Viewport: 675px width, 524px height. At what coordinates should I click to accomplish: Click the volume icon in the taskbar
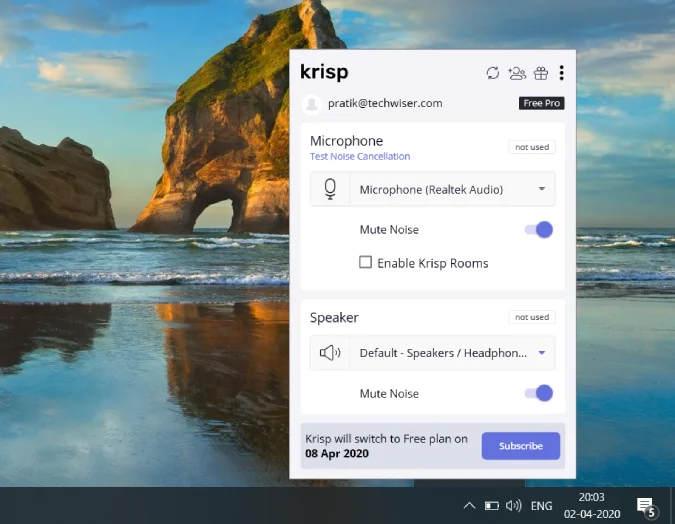pyautogui.click(x=513, y=505)
